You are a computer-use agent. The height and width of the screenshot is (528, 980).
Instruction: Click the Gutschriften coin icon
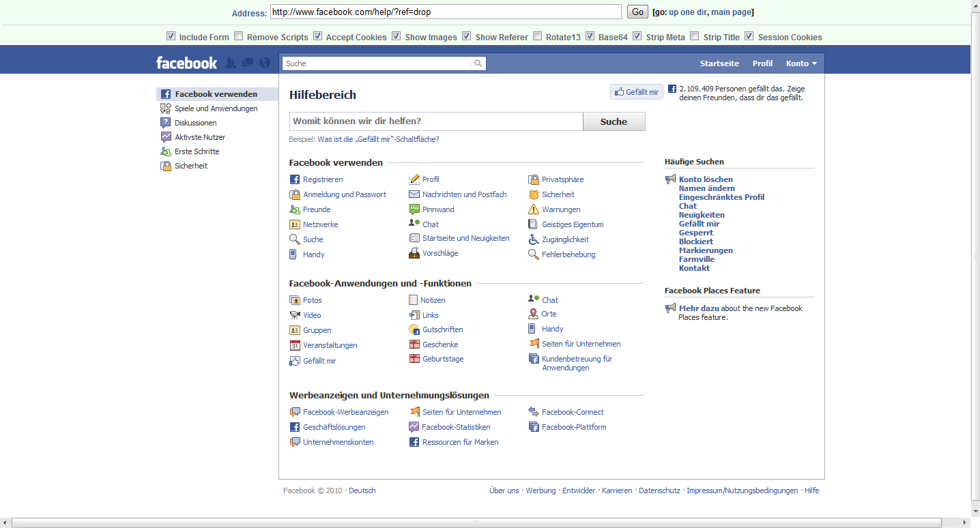414,329
